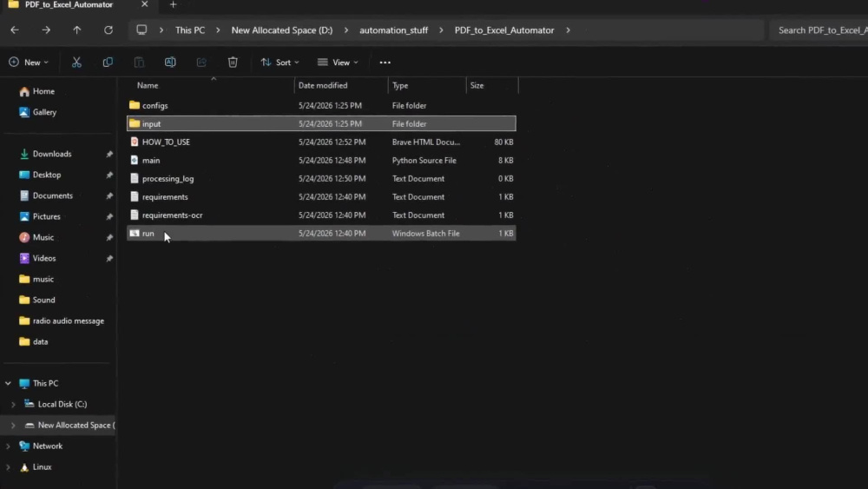The width and height of the screenshot is (868, 489).
Task: Open a new tab with plus button
Action: pos(173,4)
